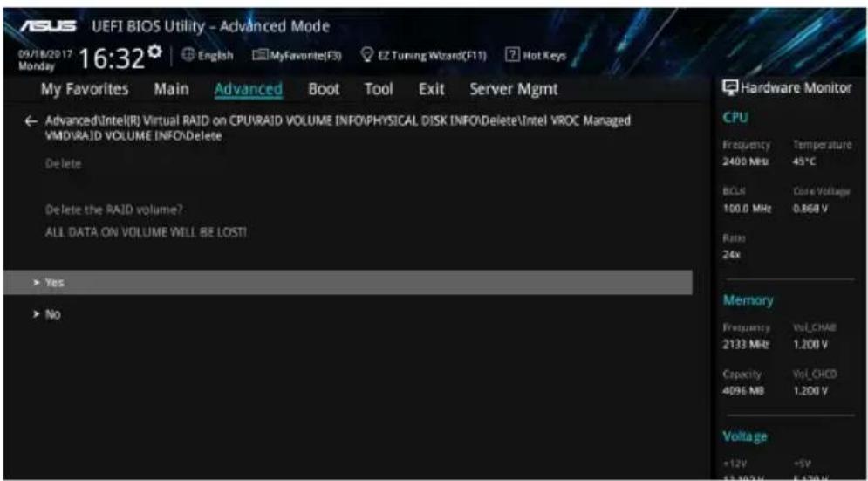Open the Tool tab
Screen dimensions: 868x481
[x=379, y=89]
